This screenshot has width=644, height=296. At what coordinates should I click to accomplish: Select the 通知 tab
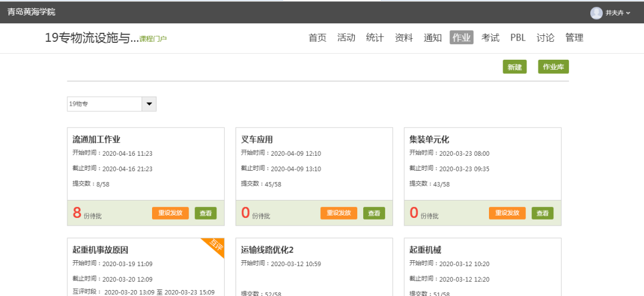click(432, 38)
